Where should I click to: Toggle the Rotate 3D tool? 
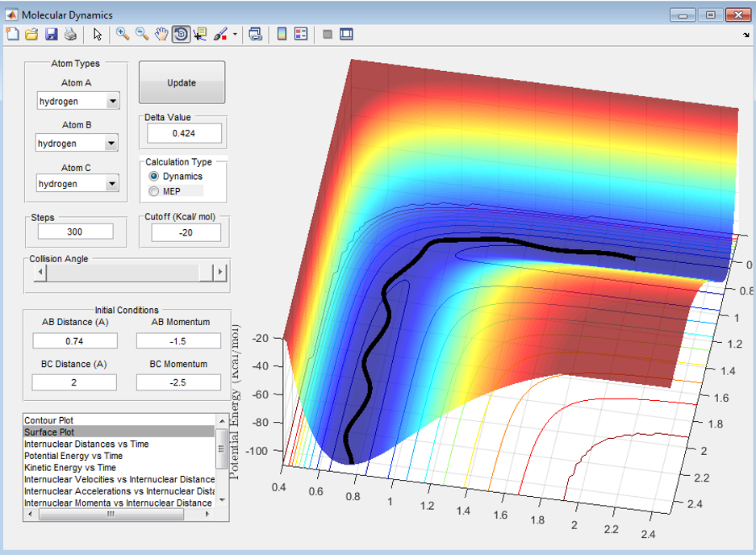pos(181,34)
